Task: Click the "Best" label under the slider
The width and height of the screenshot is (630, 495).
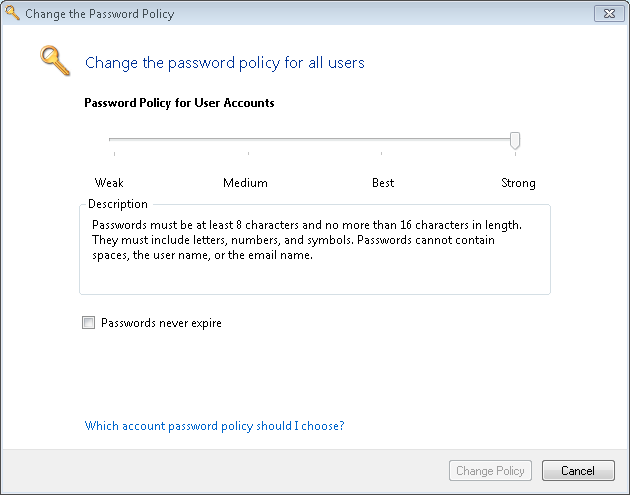Action: click(383, 183)
